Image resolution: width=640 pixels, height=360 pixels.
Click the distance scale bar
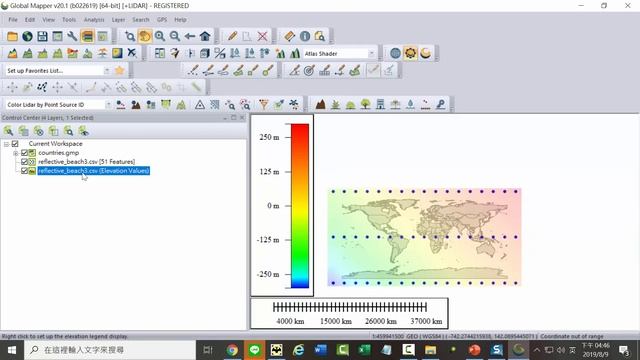click(x=349, y=307)
